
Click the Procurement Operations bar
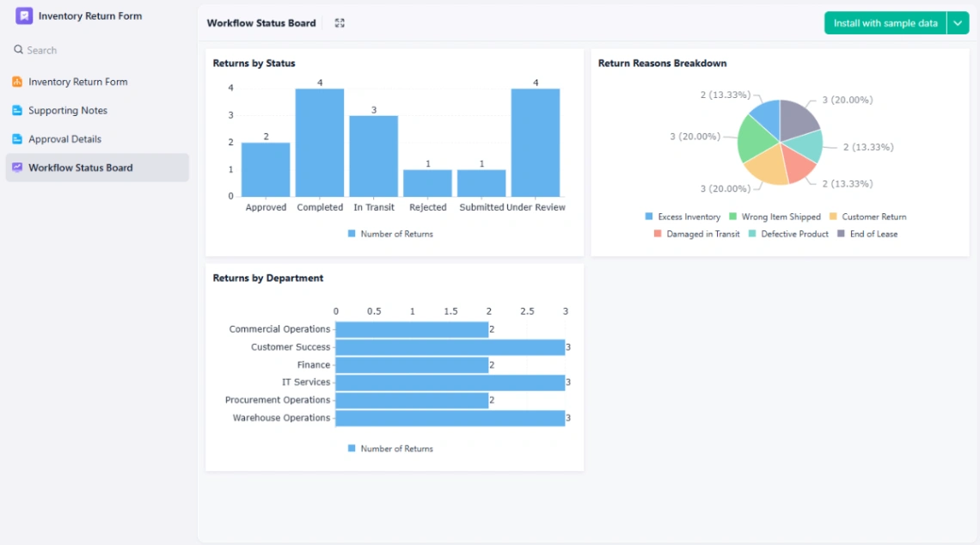[412, 400]
